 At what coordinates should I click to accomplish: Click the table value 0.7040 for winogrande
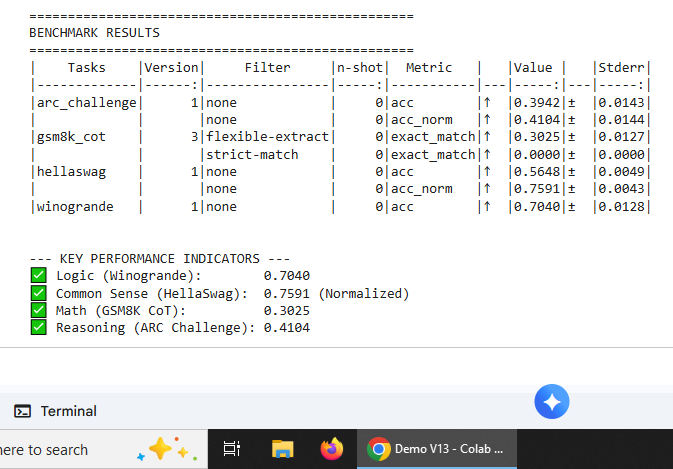(537, 206)
